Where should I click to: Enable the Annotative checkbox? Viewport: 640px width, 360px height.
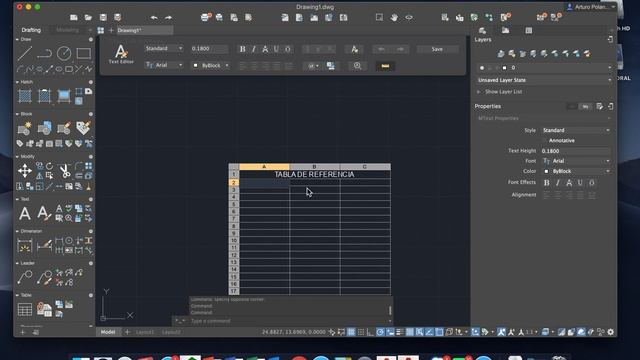coord(545,140)
